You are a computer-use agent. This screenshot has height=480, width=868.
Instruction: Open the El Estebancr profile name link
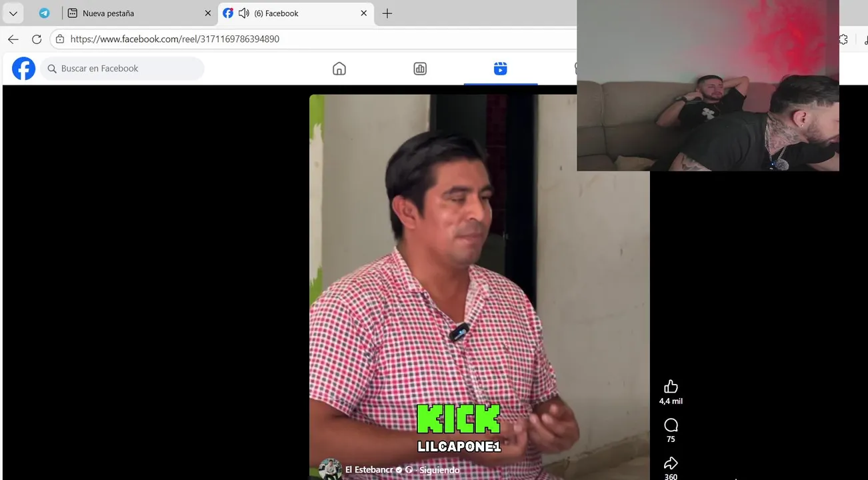point(369,470)
